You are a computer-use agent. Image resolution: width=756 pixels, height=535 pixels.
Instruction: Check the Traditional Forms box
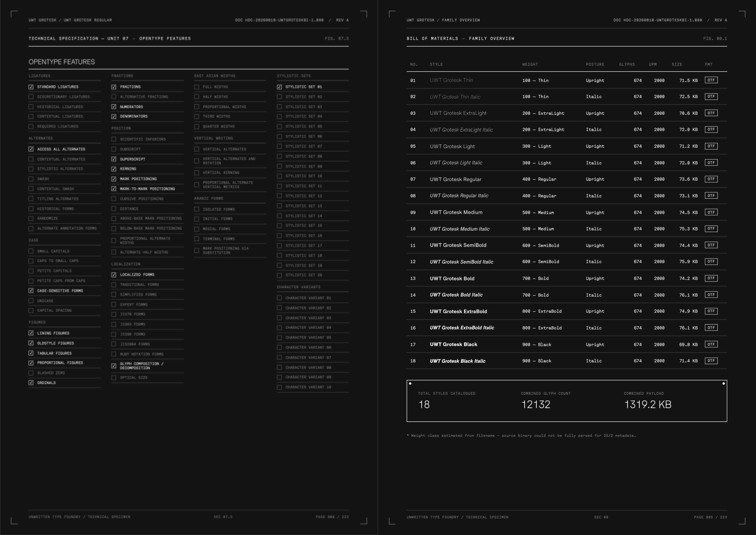tap(114, 285)
